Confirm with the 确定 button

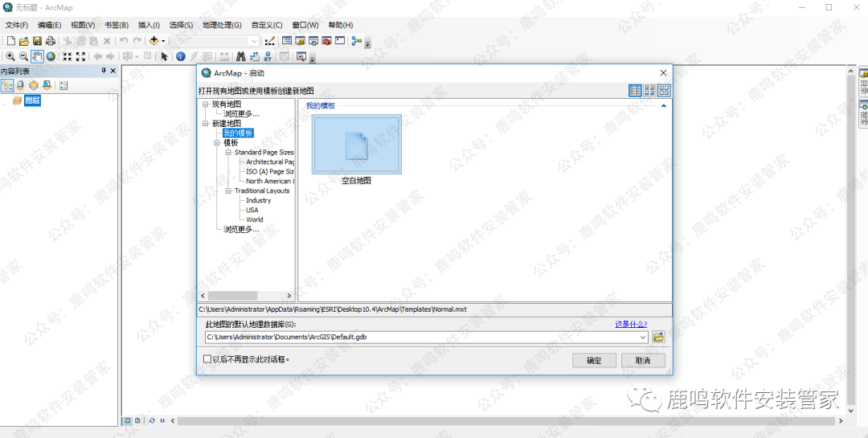tap(594, 361)
